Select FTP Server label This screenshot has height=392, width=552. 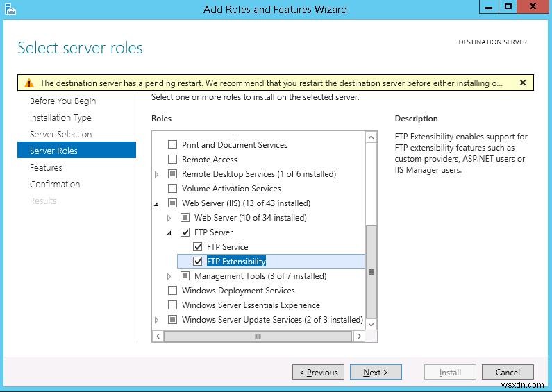click(213, 232)
